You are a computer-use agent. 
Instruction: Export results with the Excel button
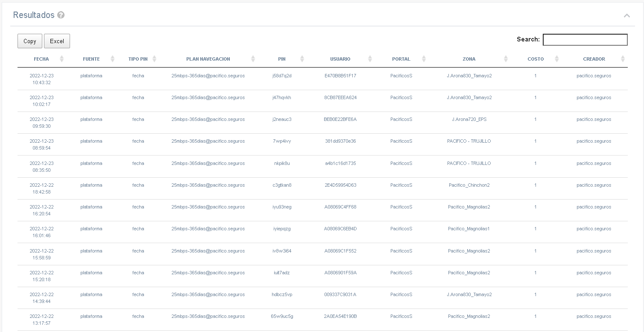point(57,41)
